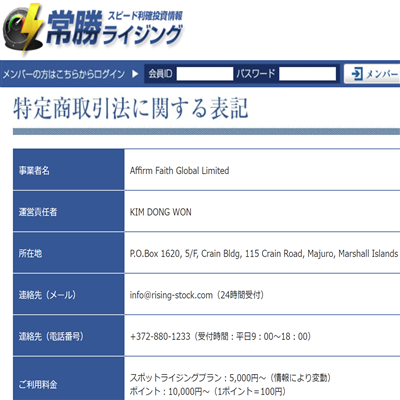The image size is (400, 400).
Task: Click the 事業者名 row header cell
Action: 69,170
